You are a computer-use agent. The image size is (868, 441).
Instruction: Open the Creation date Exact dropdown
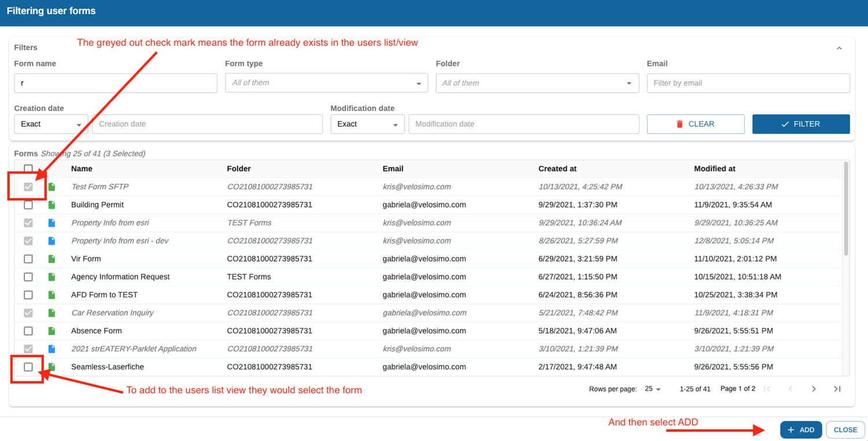click(51, 124)
